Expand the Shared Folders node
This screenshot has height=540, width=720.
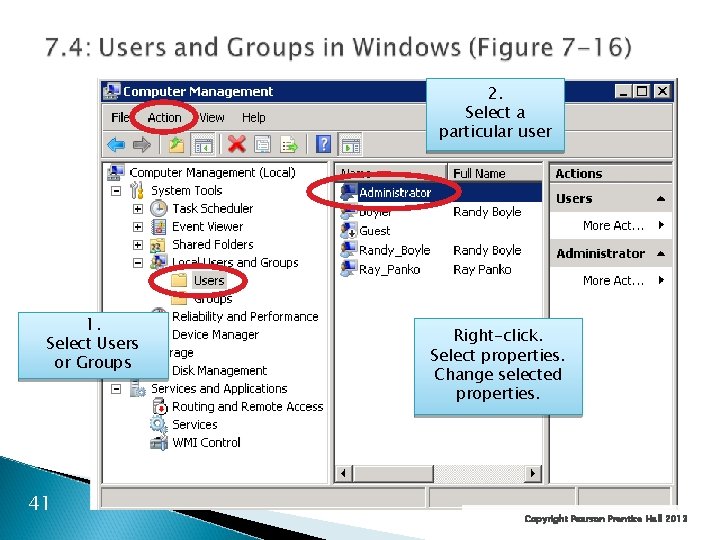point(138,245)
